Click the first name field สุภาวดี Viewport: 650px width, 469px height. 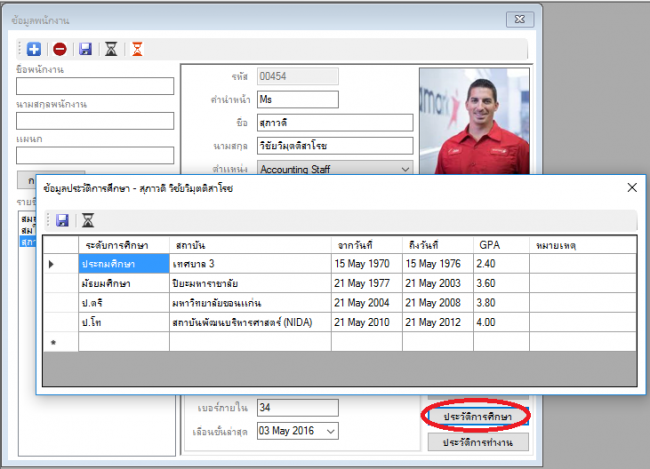click(335, 123)
